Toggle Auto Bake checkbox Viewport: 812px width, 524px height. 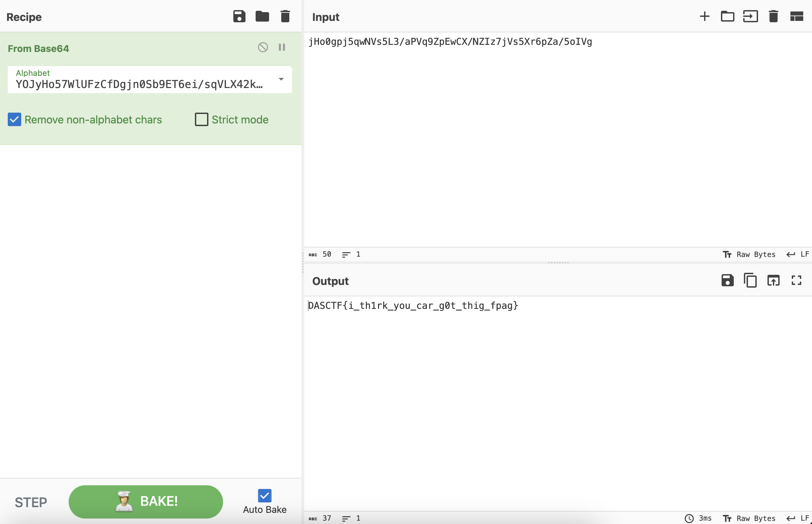click(x=265, y=495)
